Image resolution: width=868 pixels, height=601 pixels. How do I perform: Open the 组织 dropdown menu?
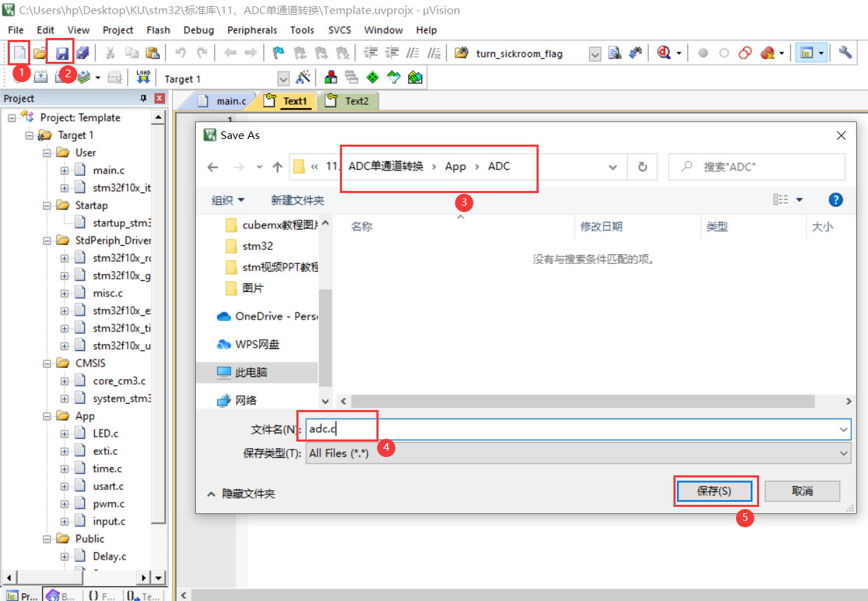tap(228, 201)
